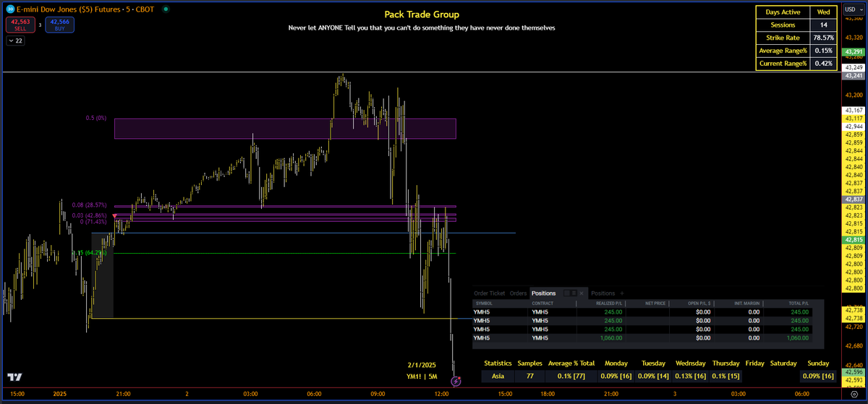Click the SELL 42,563 button

(20, 25)
